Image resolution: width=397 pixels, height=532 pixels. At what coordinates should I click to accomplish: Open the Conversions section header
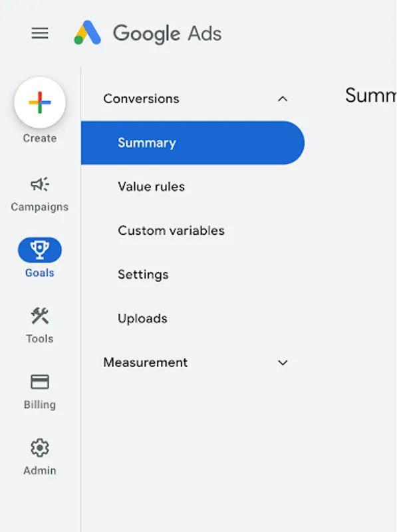pos(141,98)
